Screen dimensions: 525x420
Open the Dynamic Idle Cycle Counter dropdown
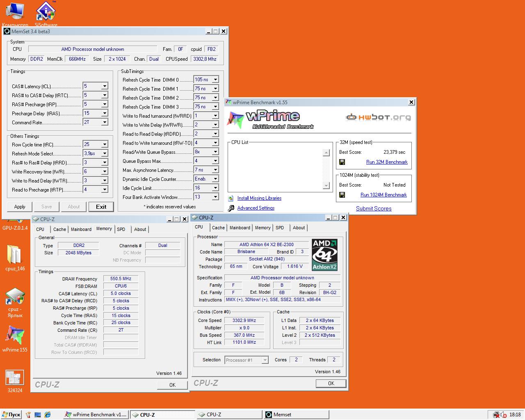(215, 179)
